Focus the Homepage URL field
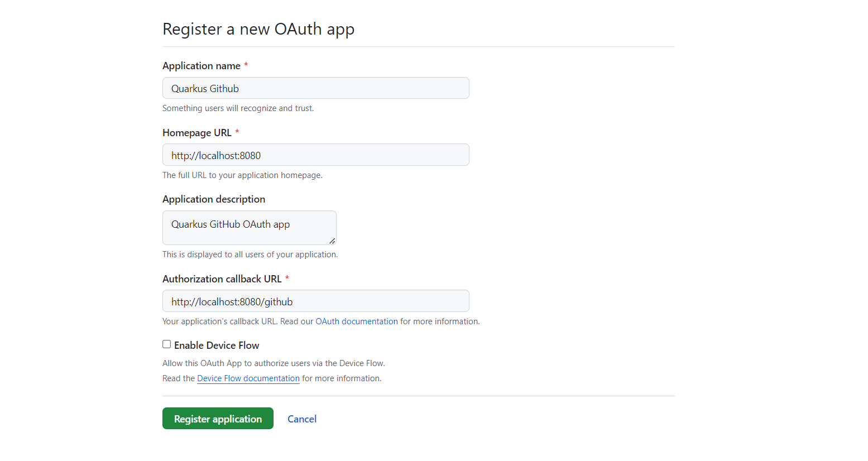The width and height of the screenshot is (868, 461). (315, 155)
